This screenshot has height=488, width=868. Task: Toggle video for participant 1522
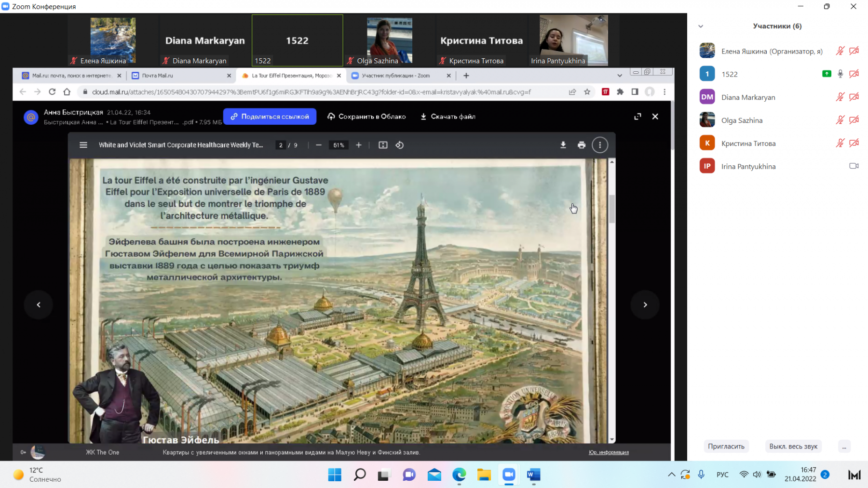(x=854, y=74)
